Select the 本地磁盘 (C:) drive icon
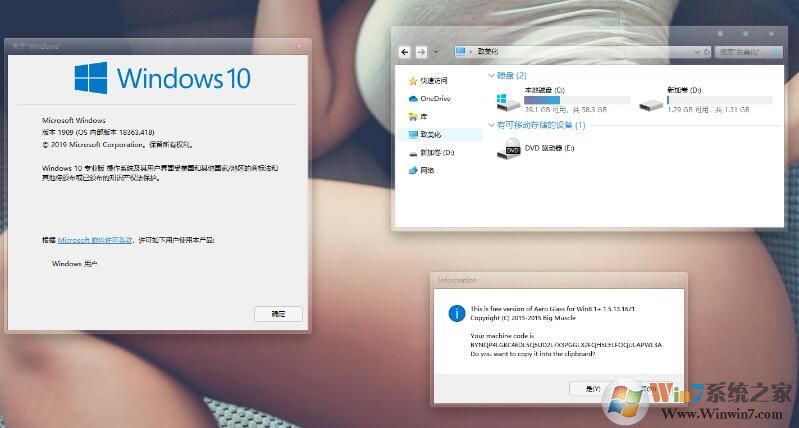Viewport: 799px width, 428px height. click(508, 101)
